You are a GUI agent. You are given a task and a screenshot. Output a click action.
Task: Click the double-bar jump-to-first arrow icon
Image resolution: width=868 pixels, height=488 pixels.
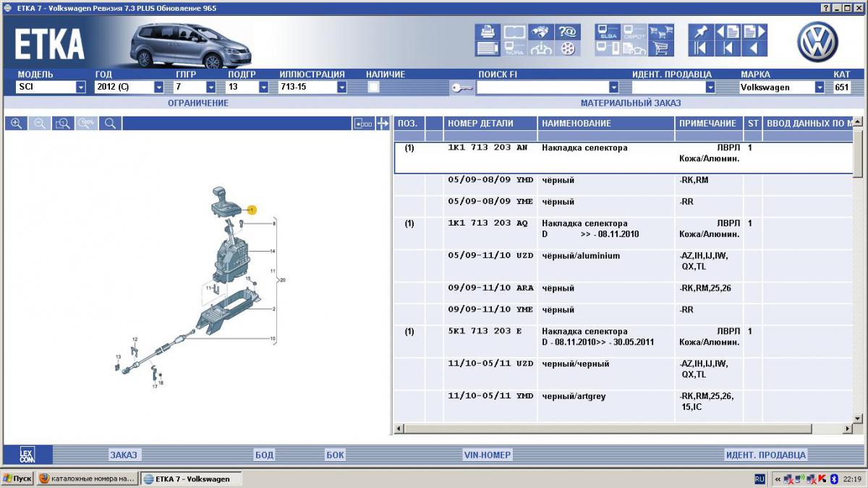[x=700, y=48]
